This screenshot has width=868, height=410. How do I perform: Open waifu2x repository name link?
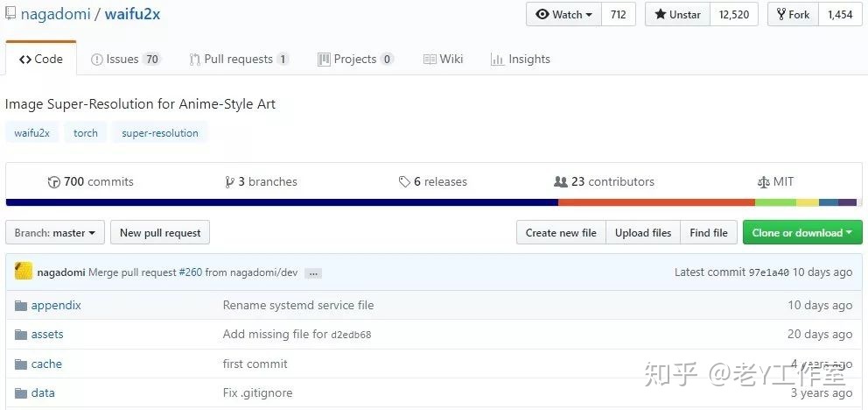click(x=132, y=14)
